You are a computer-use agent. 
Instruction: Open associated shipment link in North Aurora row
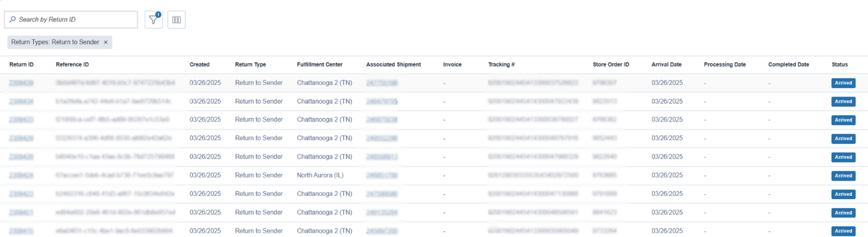(x=382, y=176)
